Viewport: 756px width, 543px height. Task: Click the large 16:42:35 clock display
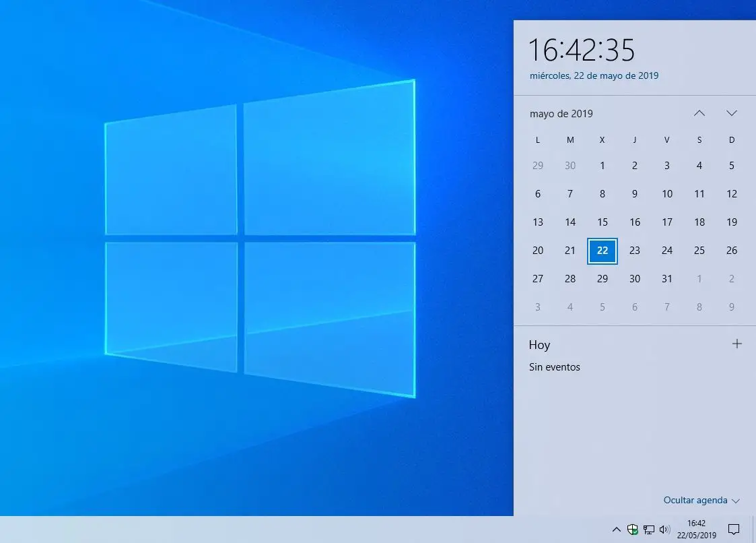(582, 50)
